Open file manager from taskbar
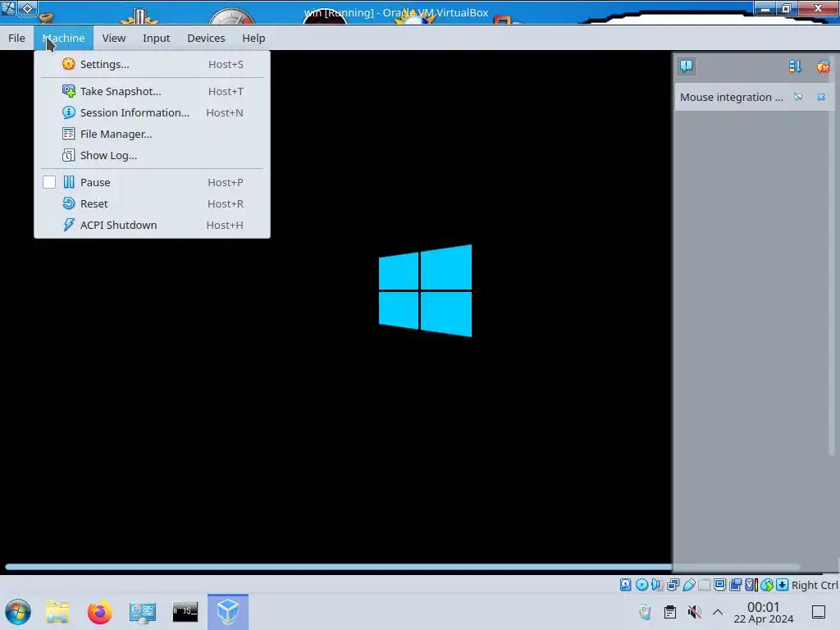The width and height of the screenshot is (840, 630). click(57, 612)
